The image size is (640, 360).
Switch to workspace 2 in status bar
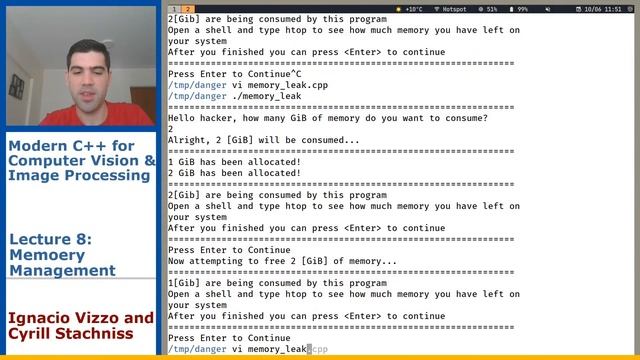pos(188,9)
